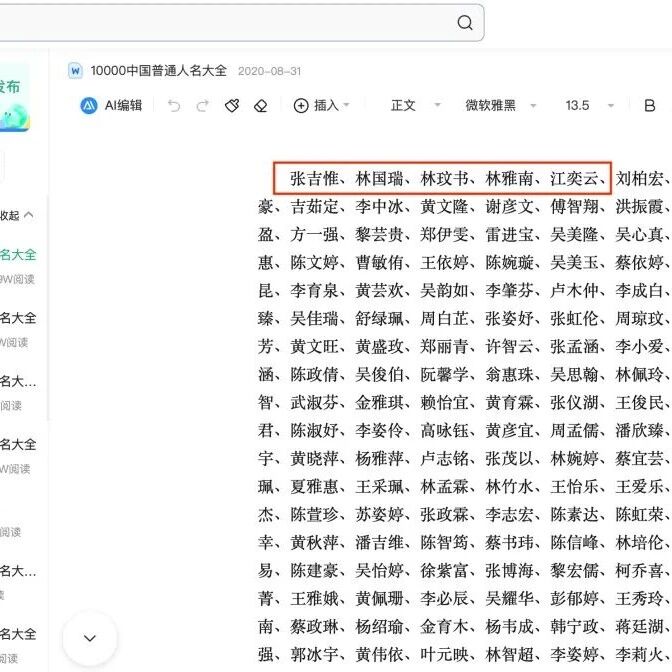The width and height of the screenshot is (672, 672).
Task: Click the search magnifier icon
Action: click(x=465, y=23)
